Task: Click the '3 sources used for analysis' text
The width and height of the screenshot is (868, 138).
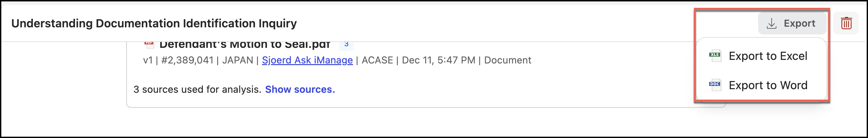Action: tap(197, 89)
